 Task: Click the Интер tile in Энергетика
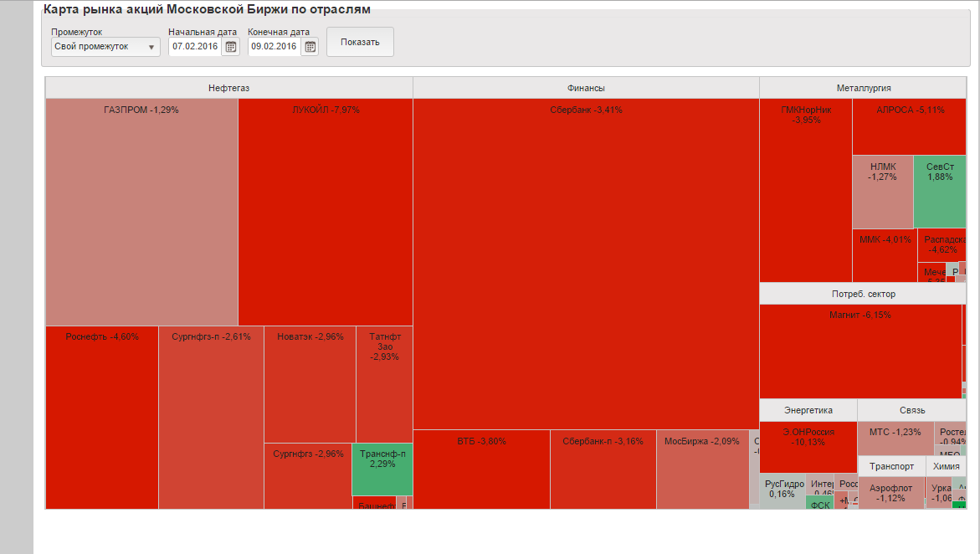pos(820,485)
